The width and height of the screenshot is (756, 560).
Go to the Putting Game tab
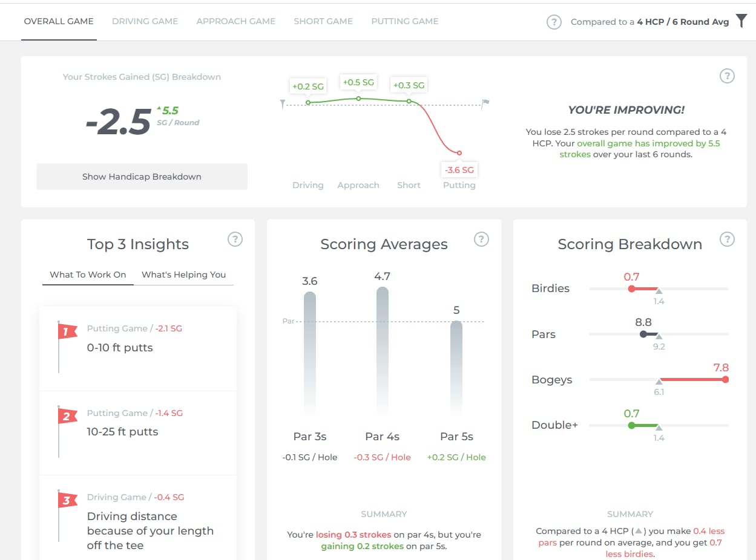pos(405,21)
